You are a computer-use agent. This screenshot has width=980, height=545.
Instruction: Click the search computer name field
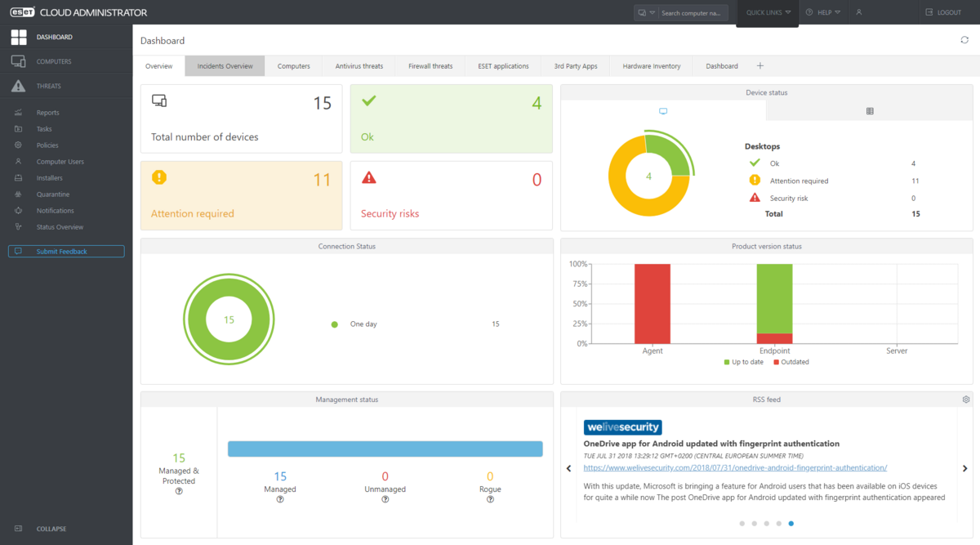tap(693, 13)
